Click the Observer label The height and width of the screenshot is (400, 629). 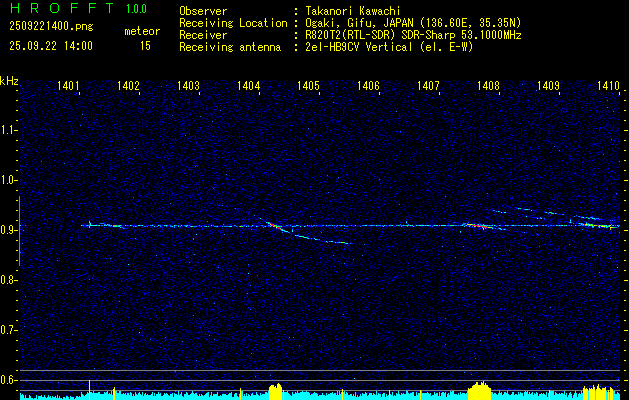tap(203, 11)
